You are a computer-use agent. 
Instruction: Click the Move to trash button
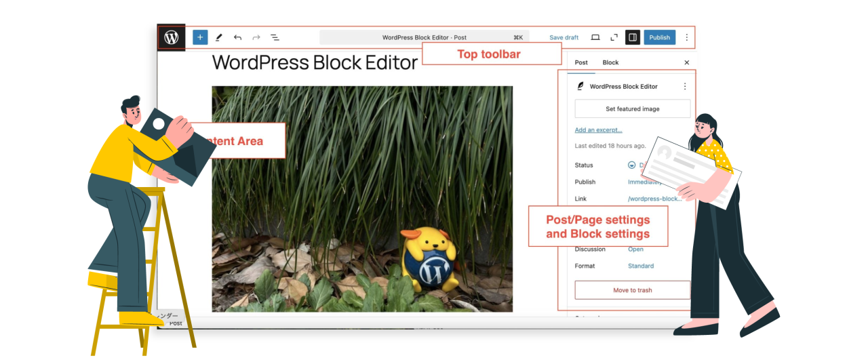[632, 290]
